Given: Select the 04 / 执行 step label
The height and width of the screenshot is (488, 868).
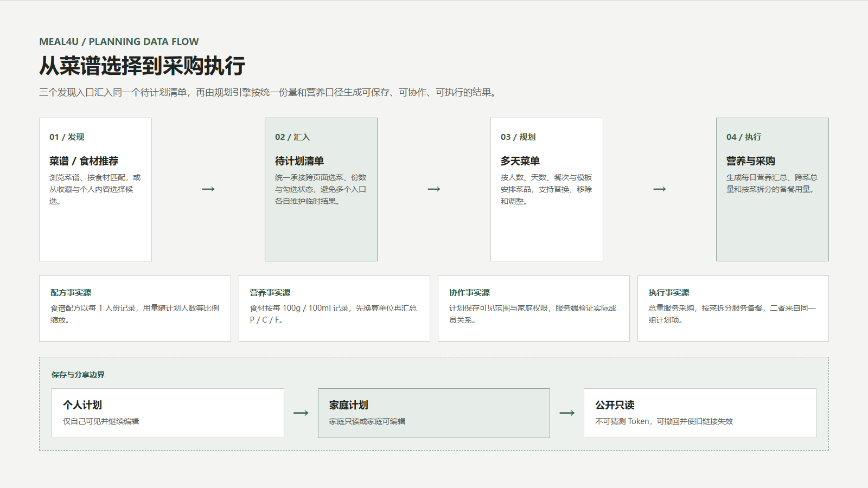Looking at the screenshot, I should (x=744, y=137).
